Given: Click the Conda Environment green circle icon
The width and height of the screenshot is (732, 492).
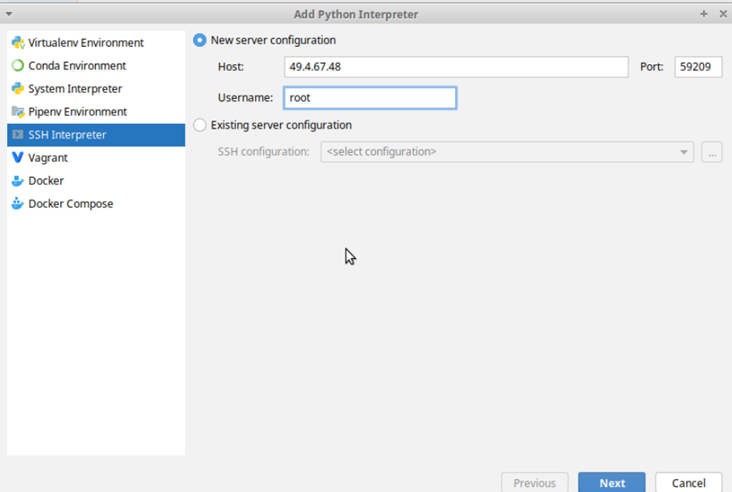Looking at the screenshot, I should click(18, 65).
